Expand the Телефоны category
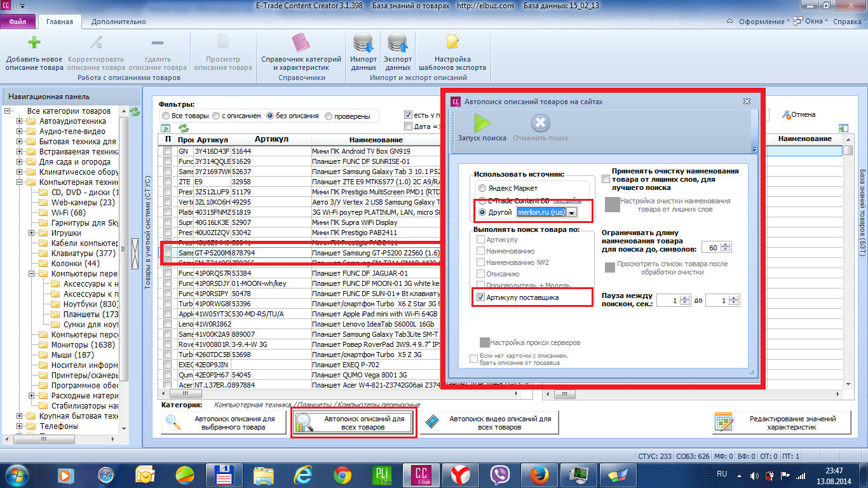The width and height of the screenshot is (868, 488). [20, 426]
